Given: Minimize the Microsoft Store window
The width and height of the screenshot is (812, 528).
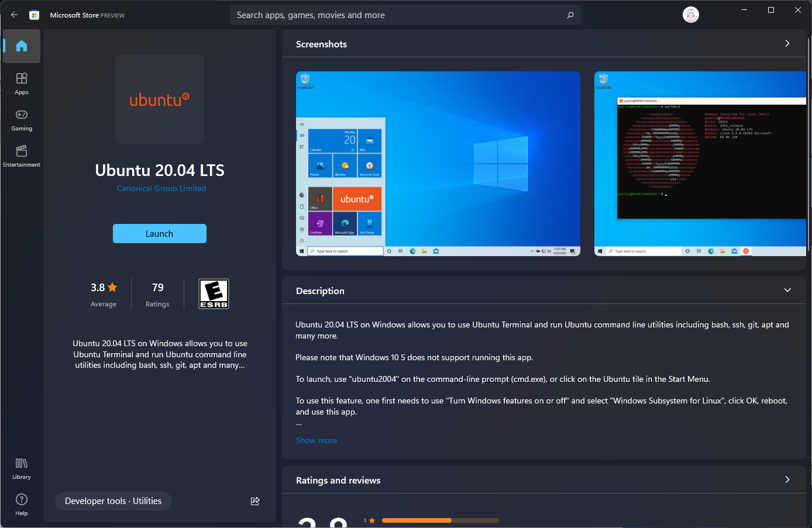Looking at the screenshot, I should 744,10.
